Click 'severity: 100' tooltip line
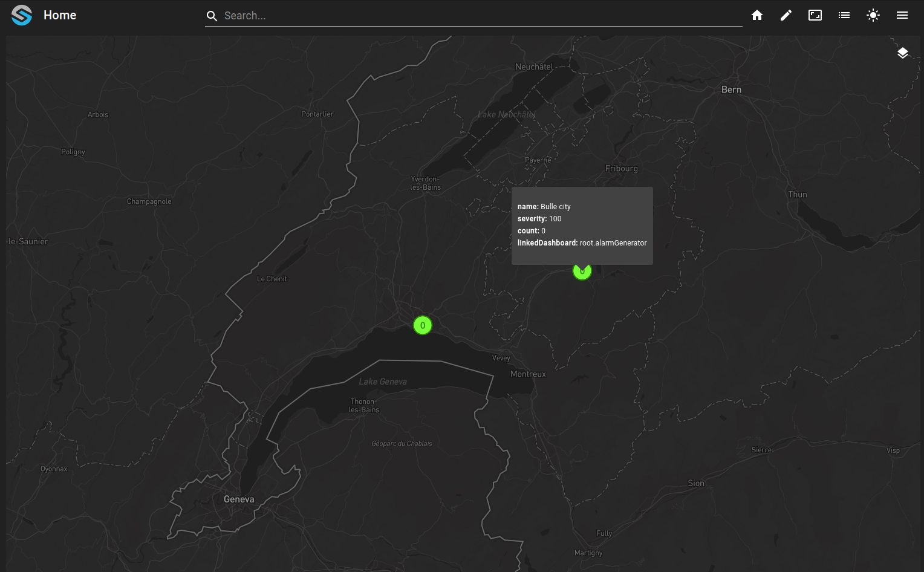Screen dimensions: 924x572 tap(539, 219)
